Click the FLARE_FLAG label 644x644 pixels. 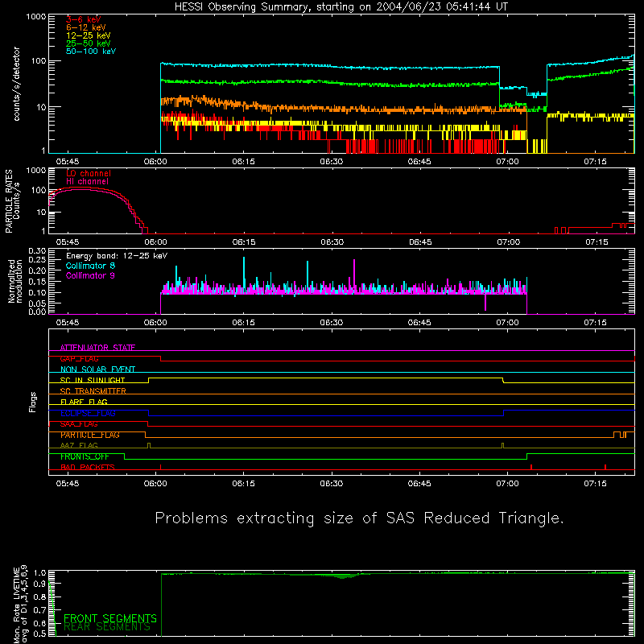pos(84,402)
